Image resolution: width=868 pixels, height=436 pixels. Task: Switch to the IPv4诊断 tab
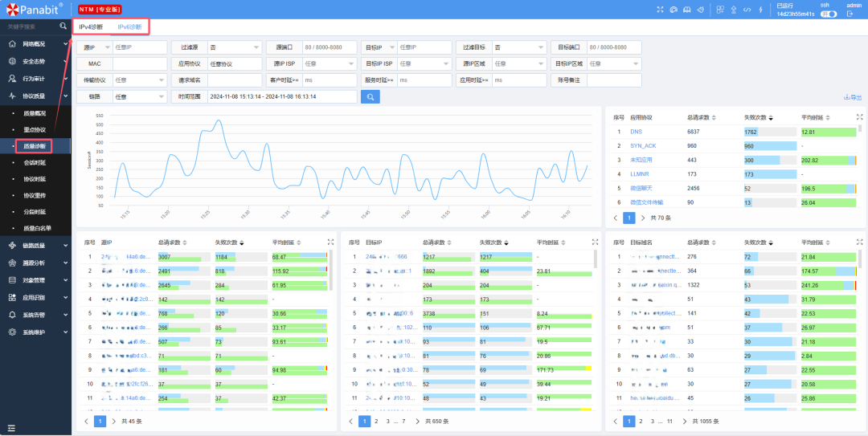[x=91, y=26]
